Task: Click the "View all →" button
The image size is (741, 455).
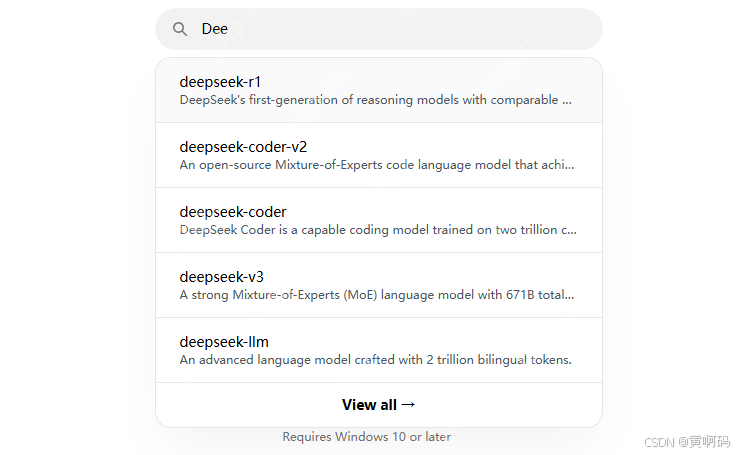Action: (x=379, y=405)
